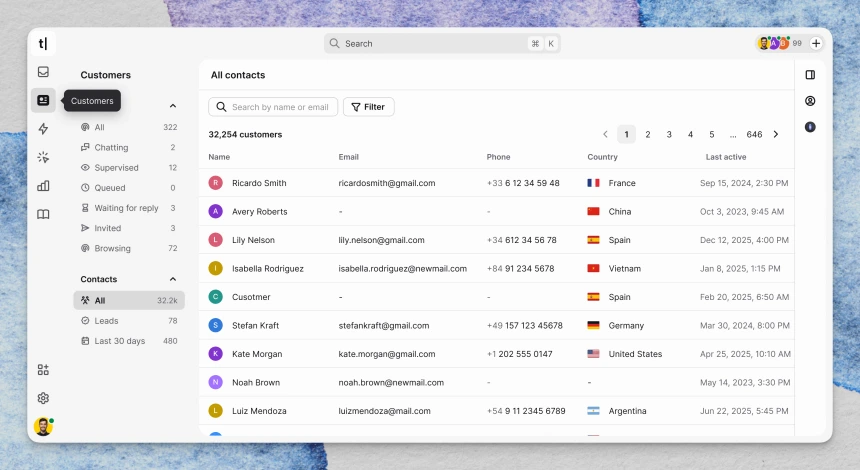
Task: Select Invited in the sidebar
Action: (x=129, y=228)
